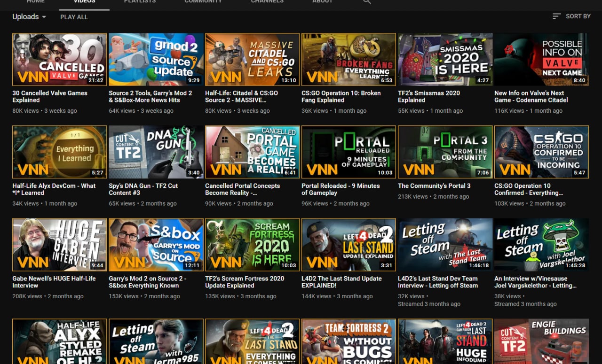Open the Left 4 Dead 2 Last Stand 3:31 thumbnail

click(349, 245)
